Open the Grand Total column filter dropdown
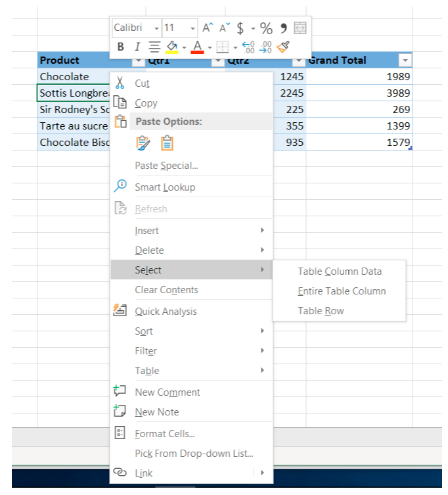Screen dimensions: 448x495 click(405, 60)
